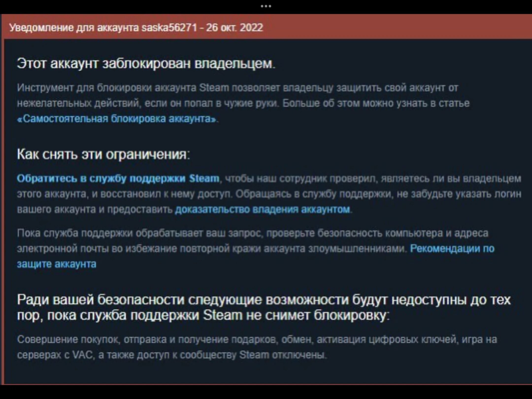This screenshot has width=532, height=399.
Task: Follow 'Рекомендации по защите аккаунта' link
Action: pyautogui.click(x=452, y=249)
